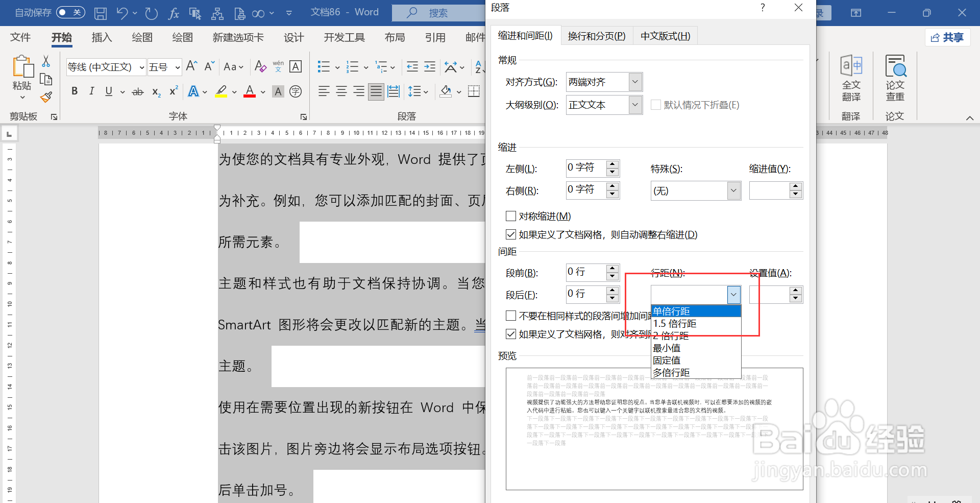Expand the Paste options arrow
Viewport: 980px width, 503px height.
click(x=22, y=97)
